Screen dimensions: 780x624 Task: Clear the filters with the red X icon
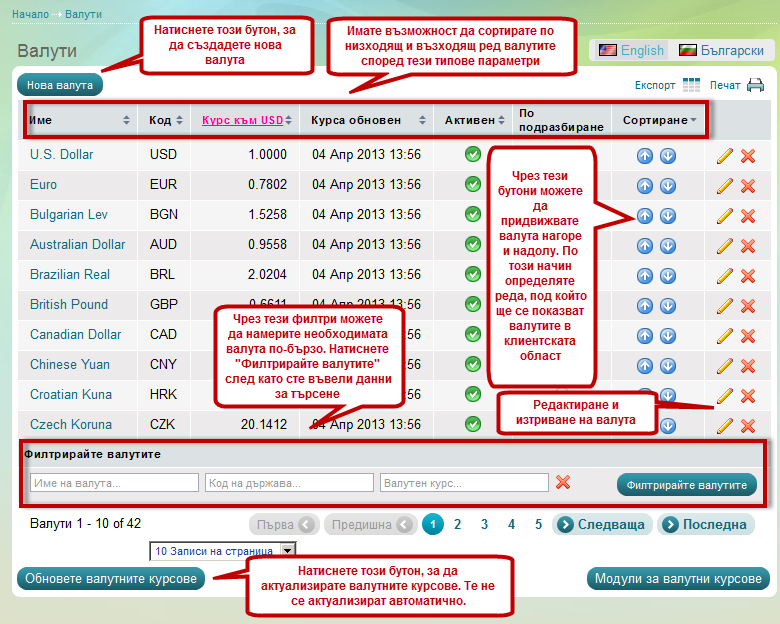[x=563, y=482]
